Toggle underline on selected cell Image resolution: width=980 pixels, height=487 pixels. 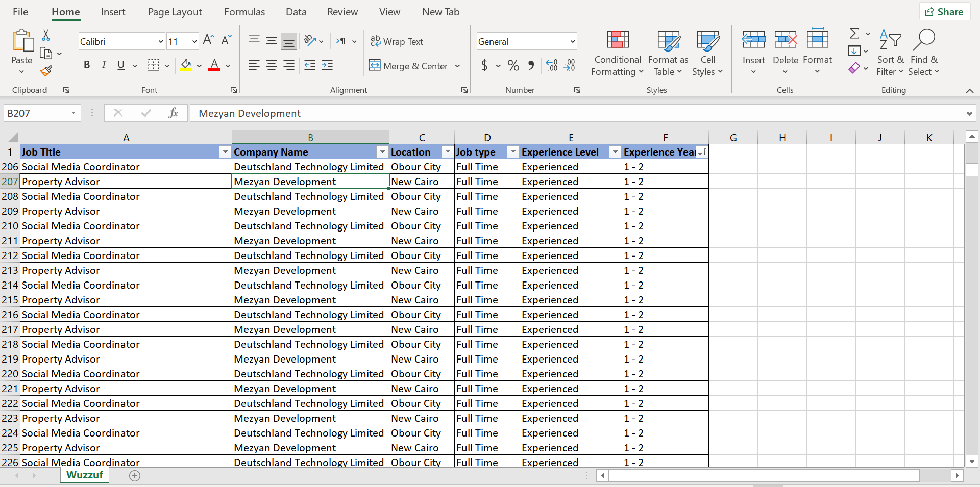120,65
